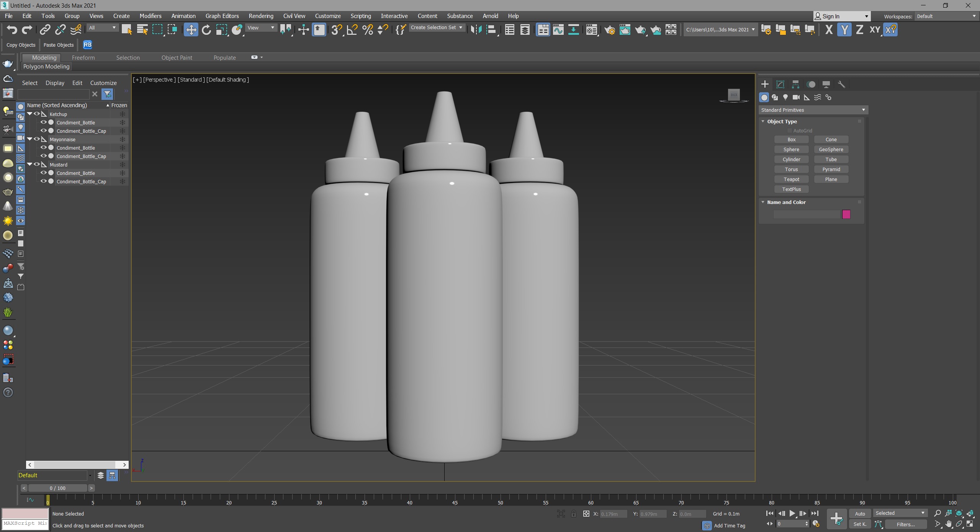Click the Redo arrow icon

pyautogui.click(x=27, y=29)
